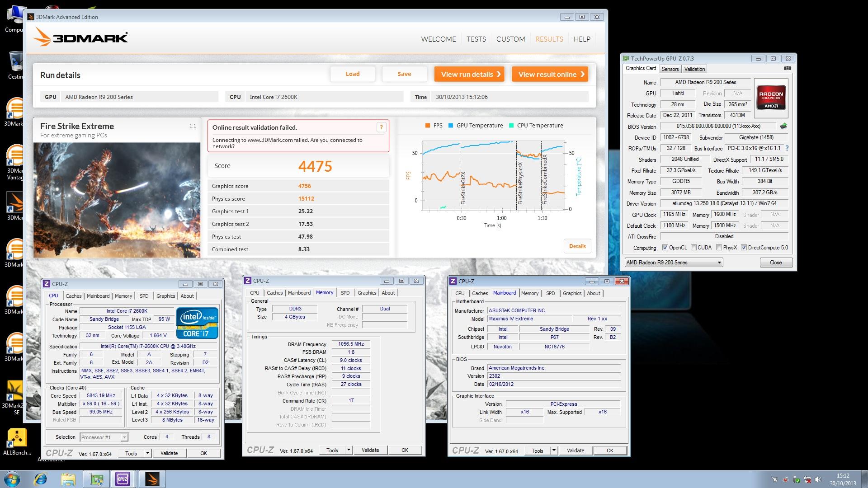Select the ALLBench desktop icon
Screen dimensions: 868x488
pos(17,441)
